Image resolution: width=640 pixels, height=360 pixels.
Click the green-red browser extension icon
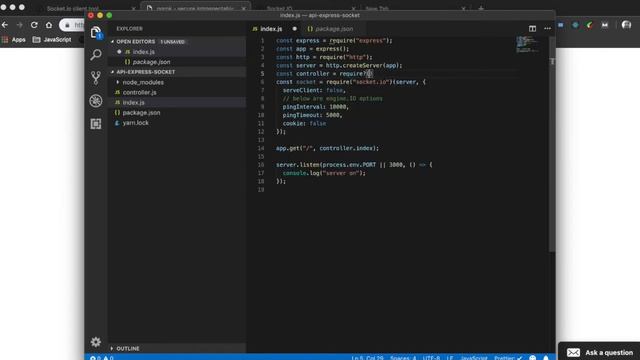click(x=590, y=25)
